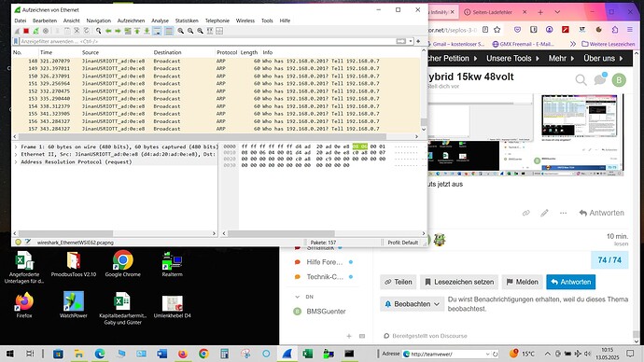This screenshot has width=644, height=362.
Task: Toggle auto-scroll during live capture
Action: tap(157, 31)
